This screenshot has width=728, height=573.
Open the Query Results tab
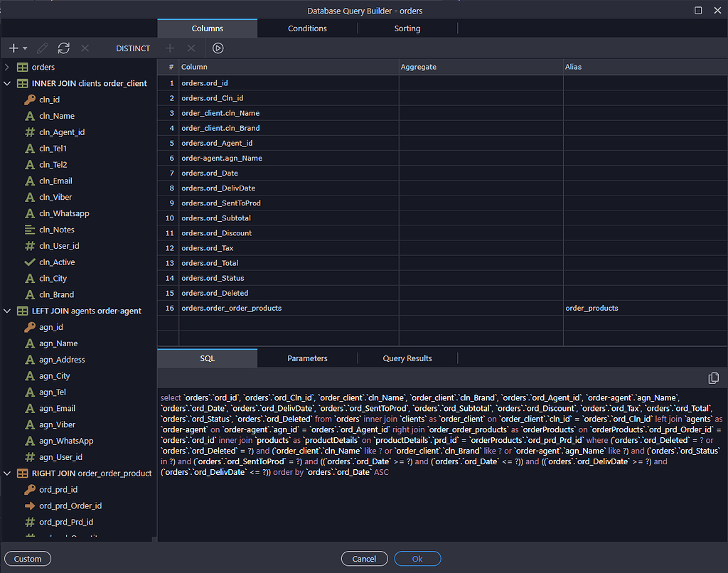point(407,358)
